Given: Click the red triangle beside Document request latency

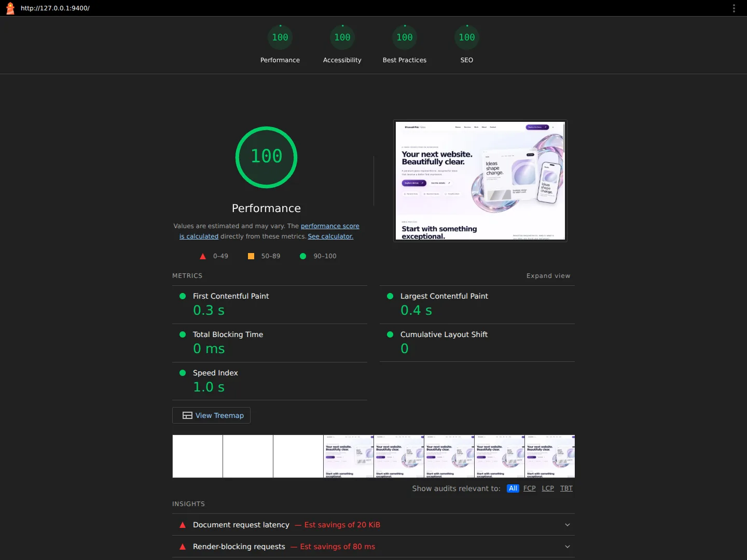Looking at the screenshot, I should pos(183,525).
